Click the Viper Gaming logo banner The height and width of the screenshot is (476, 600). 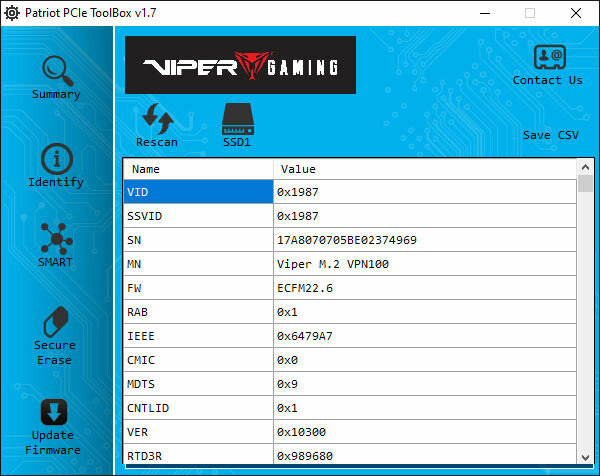[x=240, y=65]
